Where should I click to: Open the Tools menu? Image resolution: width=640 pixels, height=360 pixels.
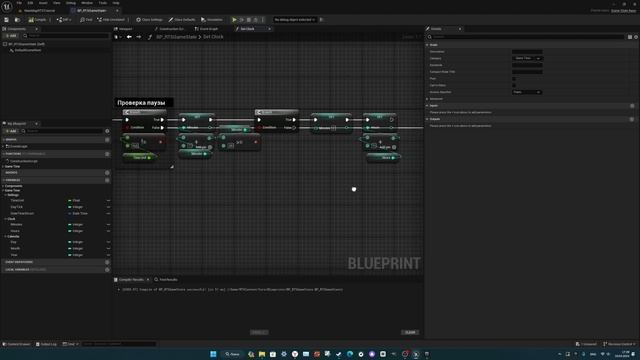point(102,3)
